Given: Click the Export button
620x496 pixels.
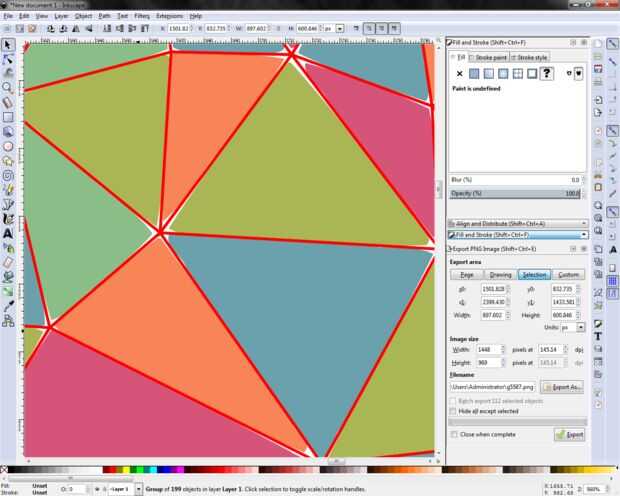Looking at the screenshot, I should click(569, 435).
